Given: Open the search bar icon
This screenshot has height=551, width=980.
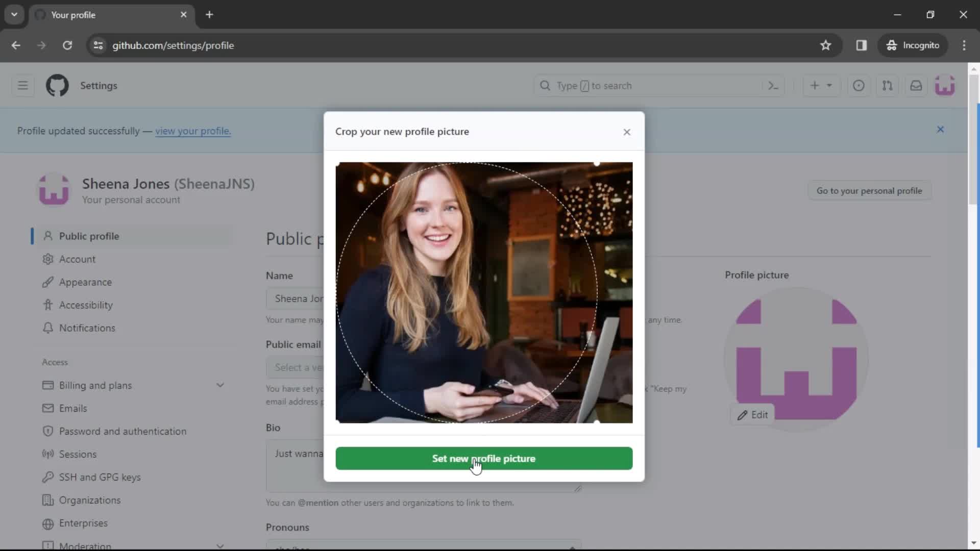Looking at the screenshot, I should [x=545, y=85].
